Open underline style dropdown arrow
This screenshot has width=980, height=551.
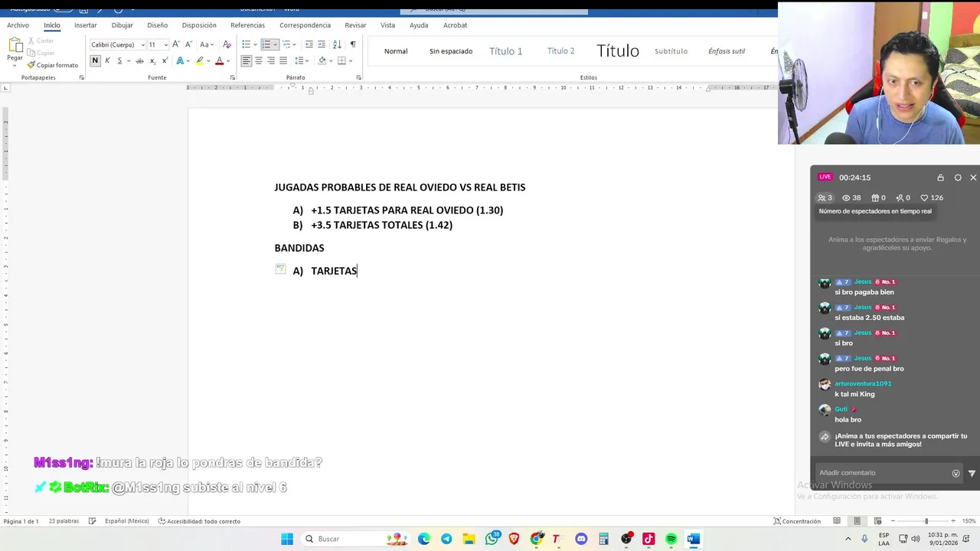(x=128, y=60)
